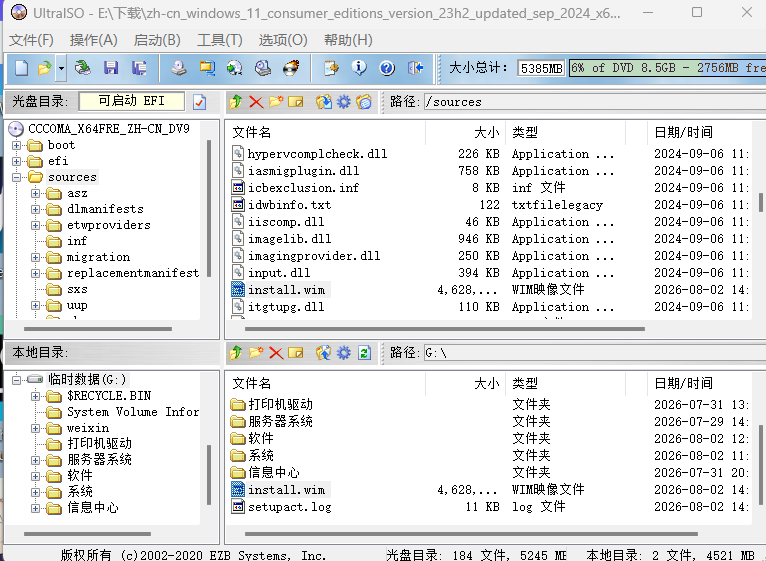Viewport: 766px width, 561px height.
Task: Click the Burn CD/DVD Image flaming disc icon
Action: [x=292, y=68]
